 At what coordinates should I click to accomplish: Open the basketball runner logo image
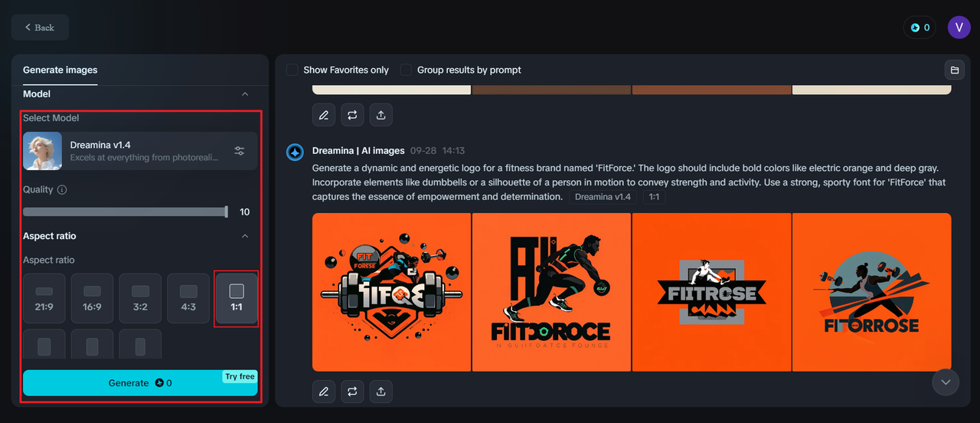[551, 292]
